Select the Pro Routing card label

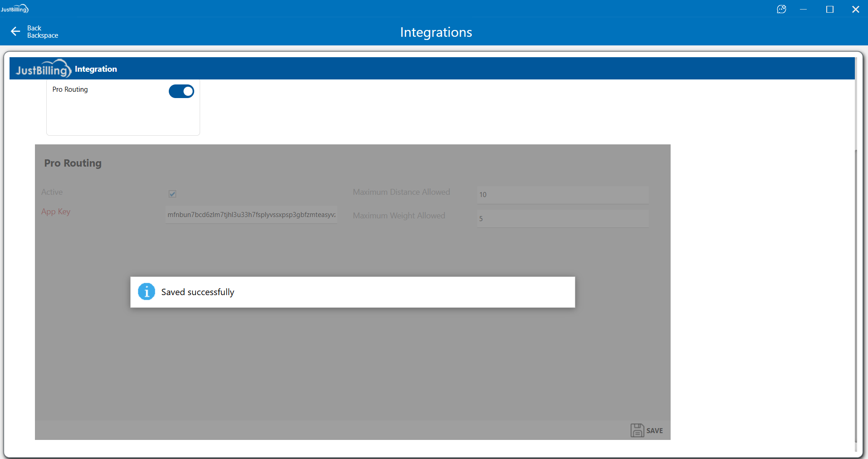tap(70, 89)
